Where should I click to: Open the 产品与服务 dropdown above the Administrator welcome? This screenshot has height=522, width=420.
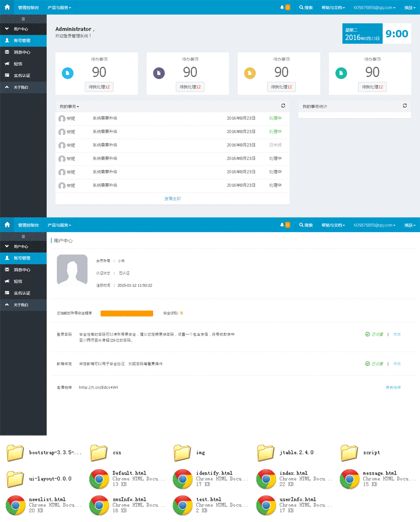click(59, 8)
